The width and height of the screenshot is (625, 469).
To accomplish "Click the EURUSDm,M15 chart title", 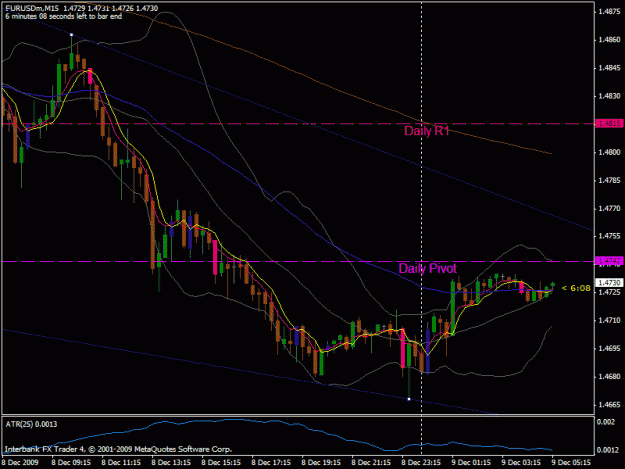I will click(31, 8).
